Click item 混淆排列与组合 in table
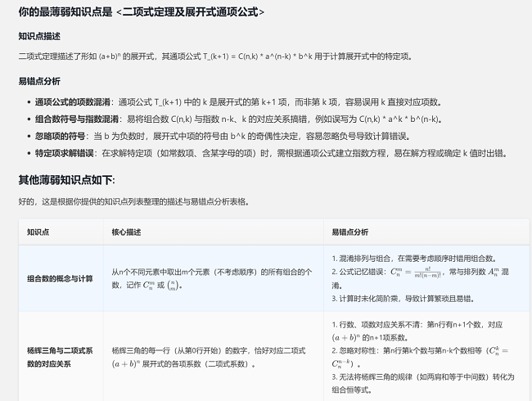Screen dimensions: 532x401 point(415,259)
